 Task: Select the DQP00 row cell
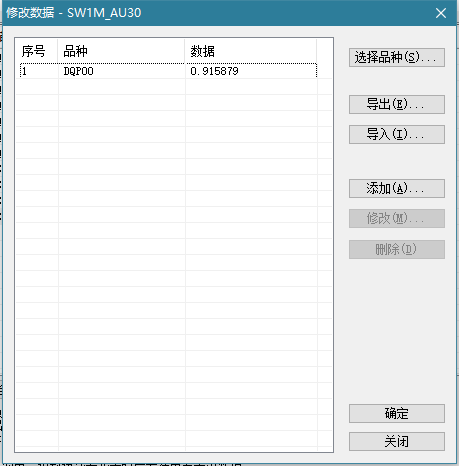(x=78, y=71)
